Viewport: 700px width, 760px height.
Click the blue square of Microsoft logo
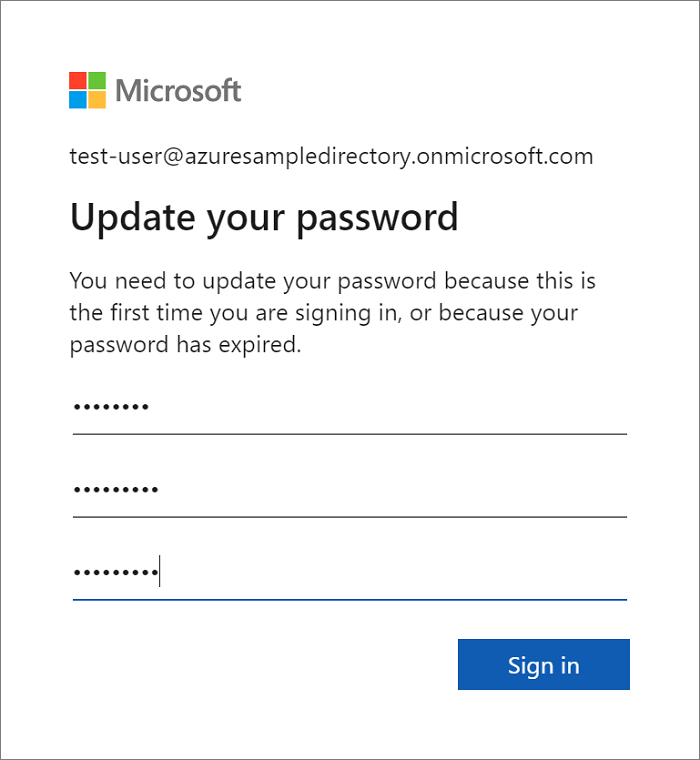(x=78, y=99)
